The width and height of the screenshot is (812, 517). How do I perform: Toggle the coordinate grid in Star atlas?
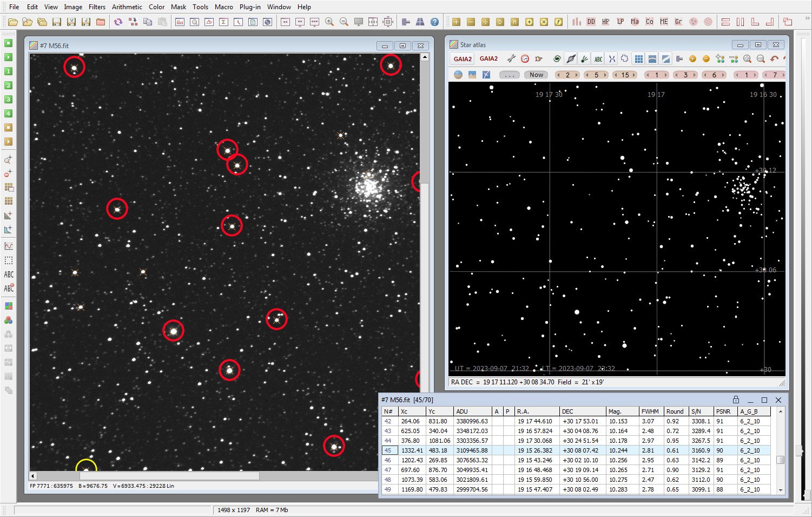pyautogui.click(x=638, y=58)
